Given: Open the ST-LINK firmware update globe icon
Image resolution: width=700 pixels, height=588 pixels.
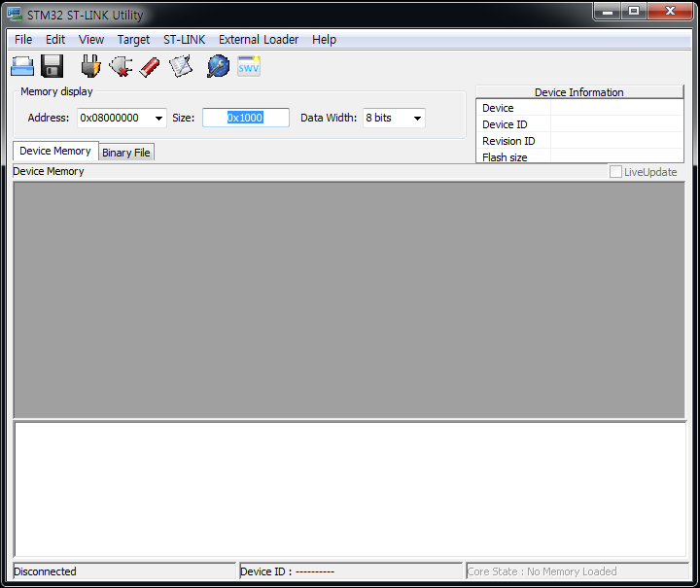Looking at the screenshot, I should pyautogui.click(x=219, y=66).
